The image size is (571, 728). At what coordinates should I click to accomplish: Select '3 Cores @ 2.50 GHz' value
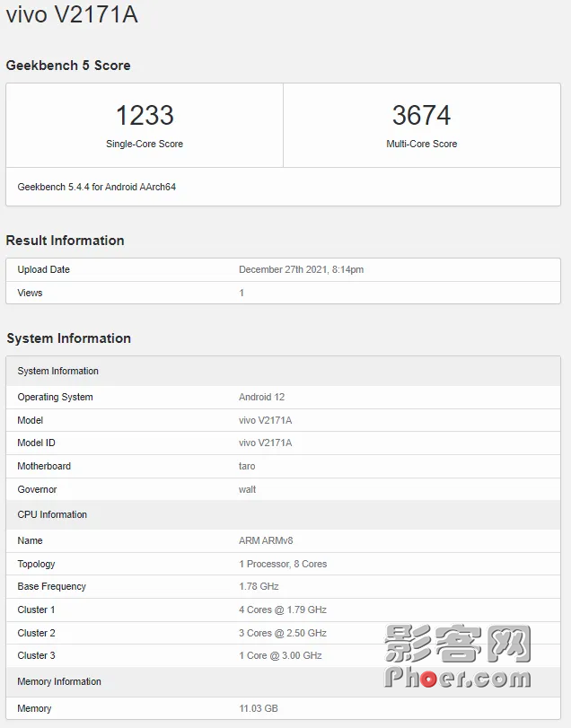283,633
